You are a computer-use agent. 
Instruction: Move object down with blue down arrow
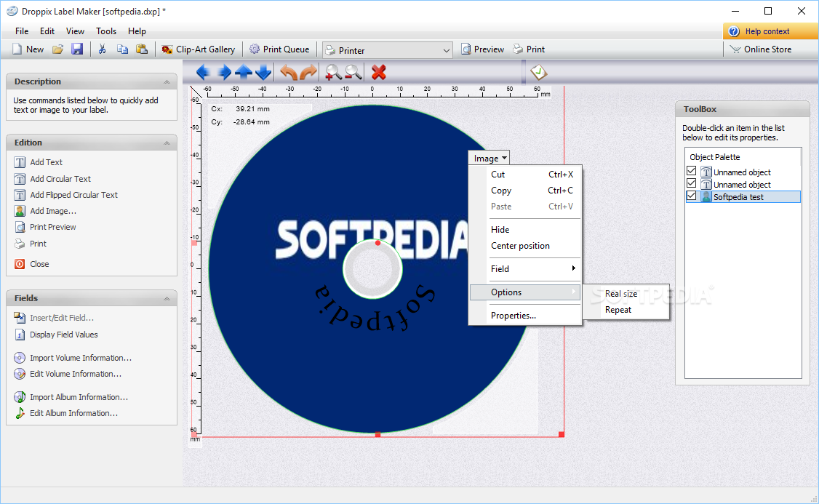click(263, 72)
